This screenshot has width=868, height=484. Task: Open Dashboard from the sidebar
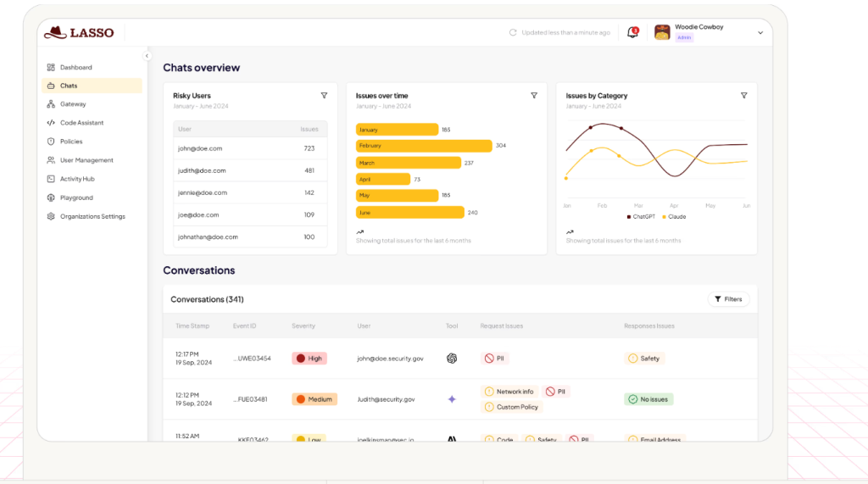(x=75, y=67)
